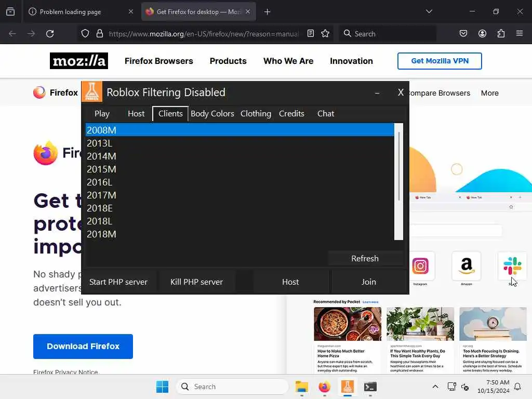Open Firefox recent browsing list icon

pos(10,12)
